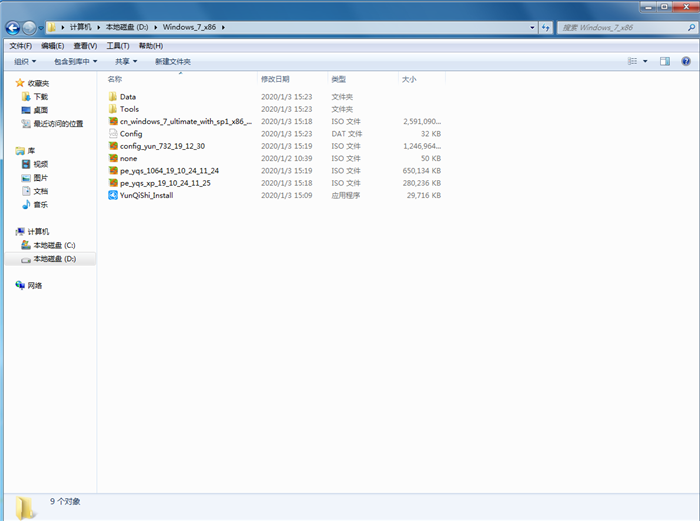Open the 帮助(H) menu
This screenshot has width=700, height=521.
pyautogui.click(x=151, y=46)
